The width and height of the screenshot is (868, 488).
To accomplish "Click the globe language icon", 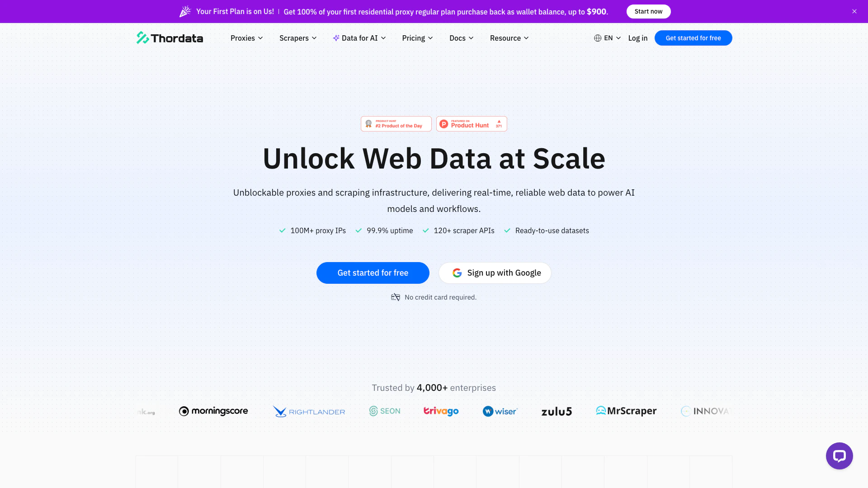I will click(598, 38).
